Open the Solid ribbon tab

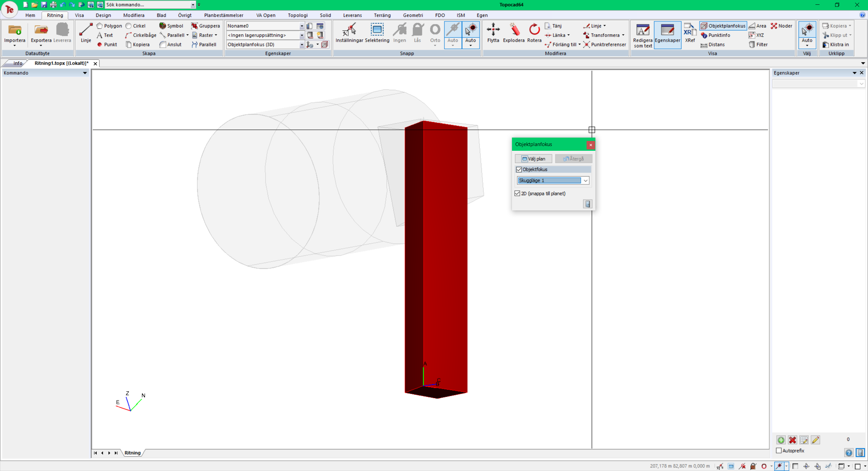click(325, 15)
